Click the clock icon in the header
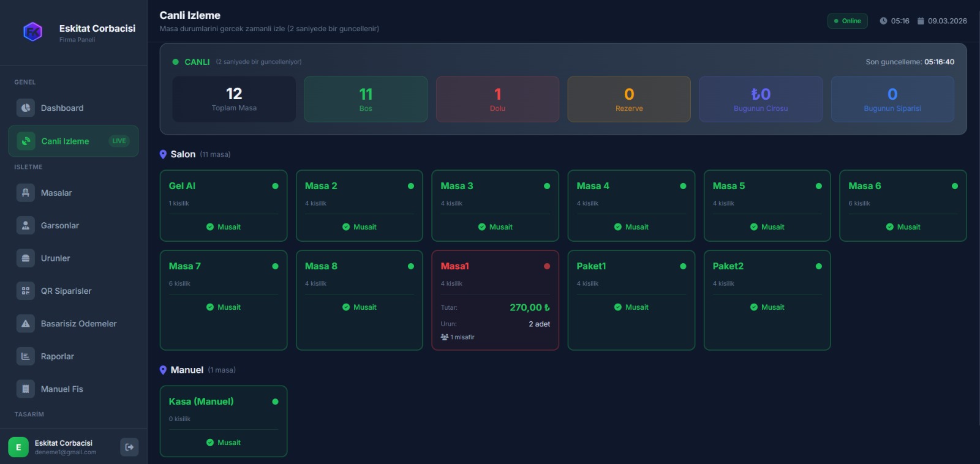 click(883, 21)
